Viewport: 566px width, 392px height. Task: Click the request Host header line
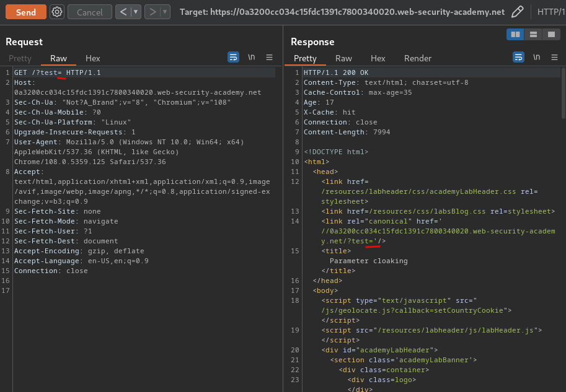point(138,88)
